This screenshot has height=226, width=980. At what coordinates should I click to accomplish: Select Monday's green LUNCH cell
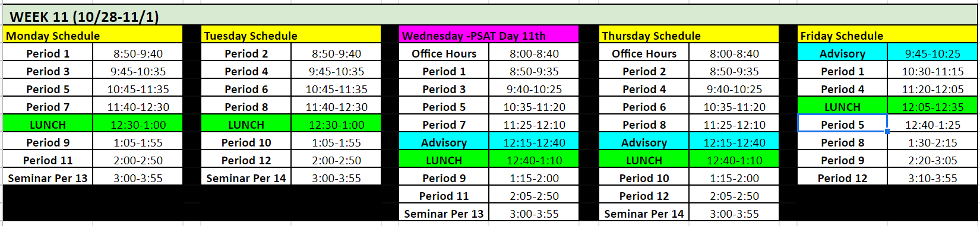click(48, 125)
